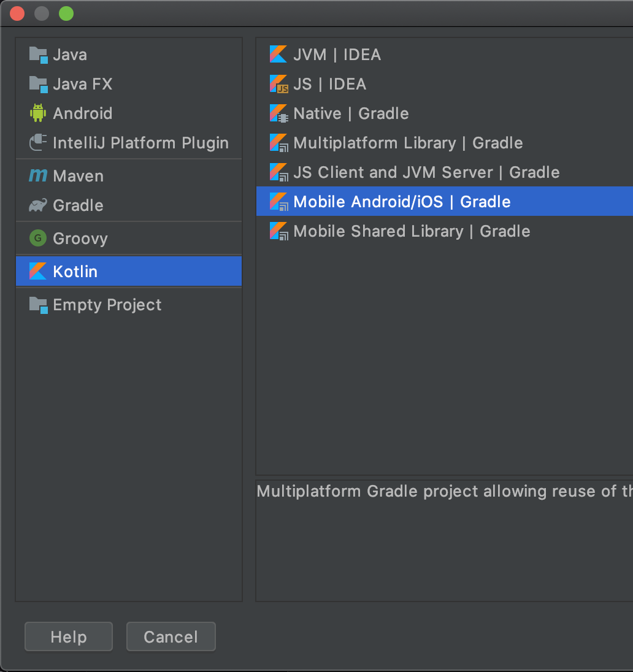Click the Maven 'm' icon

tap(38, 176)
